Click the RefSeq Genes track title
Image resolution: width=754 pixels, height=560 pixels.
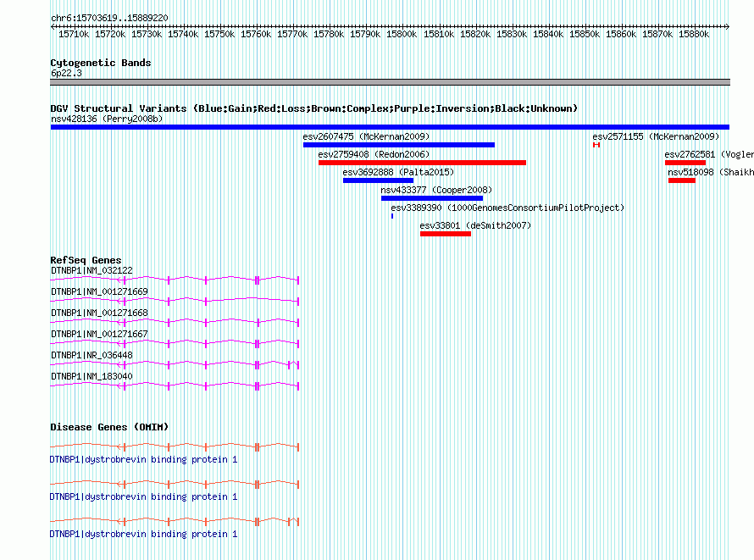click(x=86, y=260)
